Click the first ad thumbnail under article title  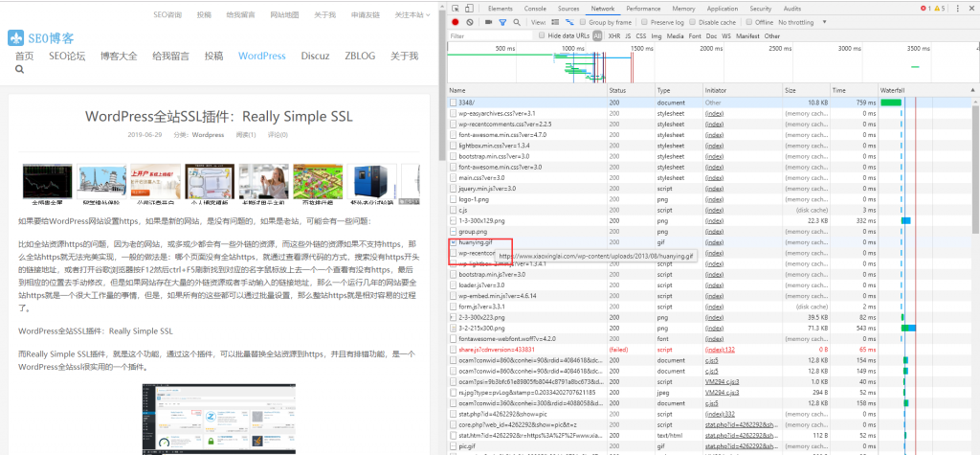47,184
